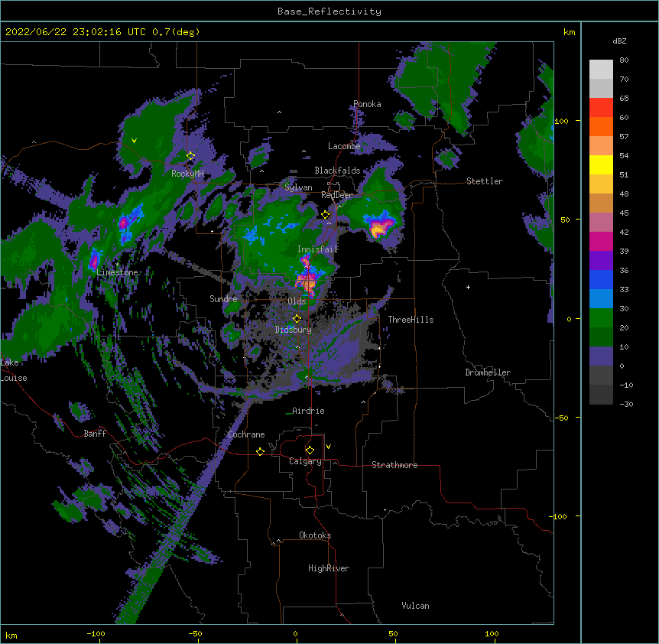Select the yellow 51-54 dBZ legend swatch
The image size is (659, 644).
(601, 164)
